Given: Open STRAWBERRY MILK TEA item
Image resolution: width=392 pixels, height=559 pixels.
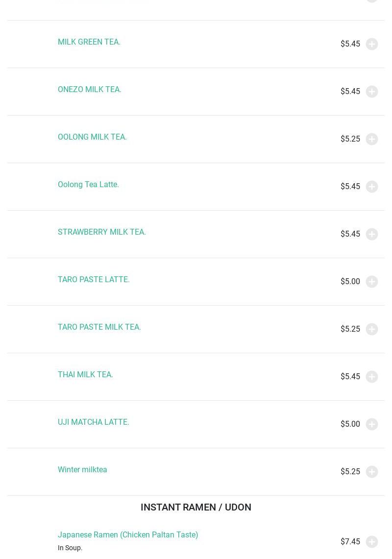Looking at the screenshot, I should pos(102,232).
